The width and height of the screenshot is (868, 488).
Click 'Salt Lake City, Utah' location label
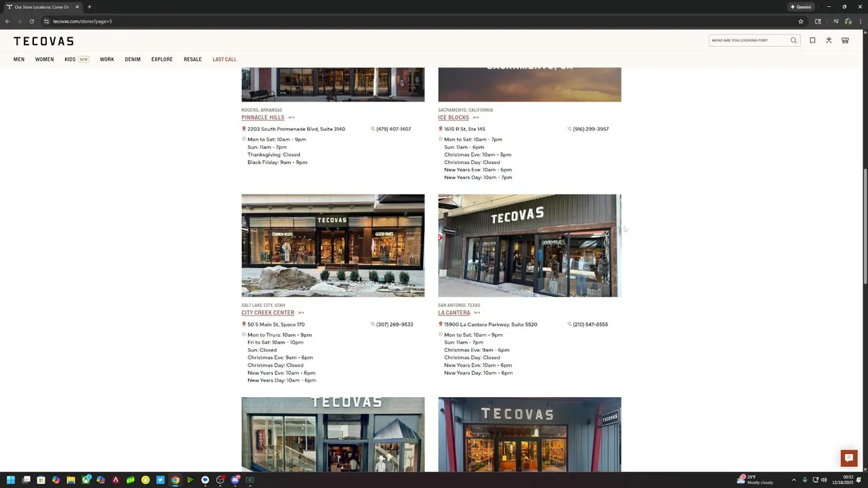point(263,305)
